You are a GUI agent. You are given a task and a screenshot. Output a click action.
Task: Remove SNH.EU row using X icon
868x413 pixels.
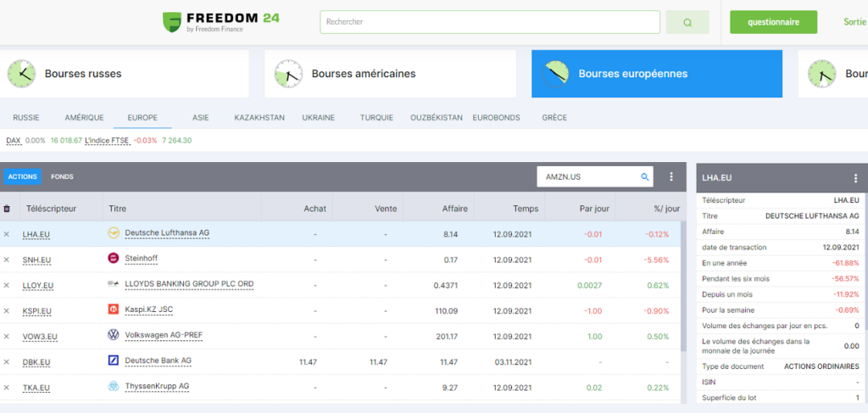tap(7, 260)
